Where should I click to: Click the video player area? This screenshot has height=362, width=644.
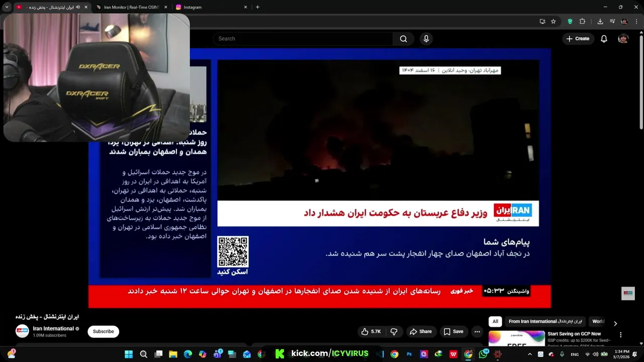319,178
